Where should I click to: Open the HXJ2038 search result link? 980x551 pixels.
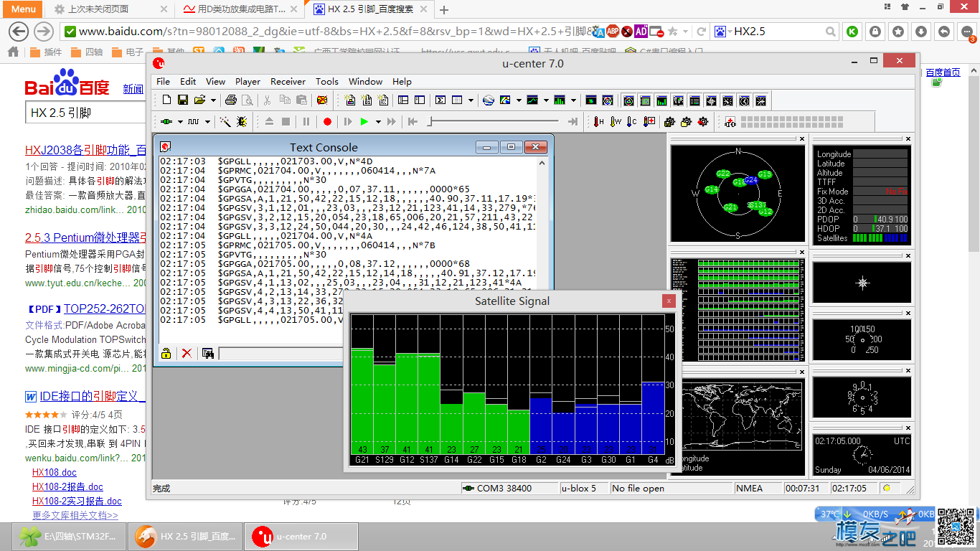pos(85,150)
